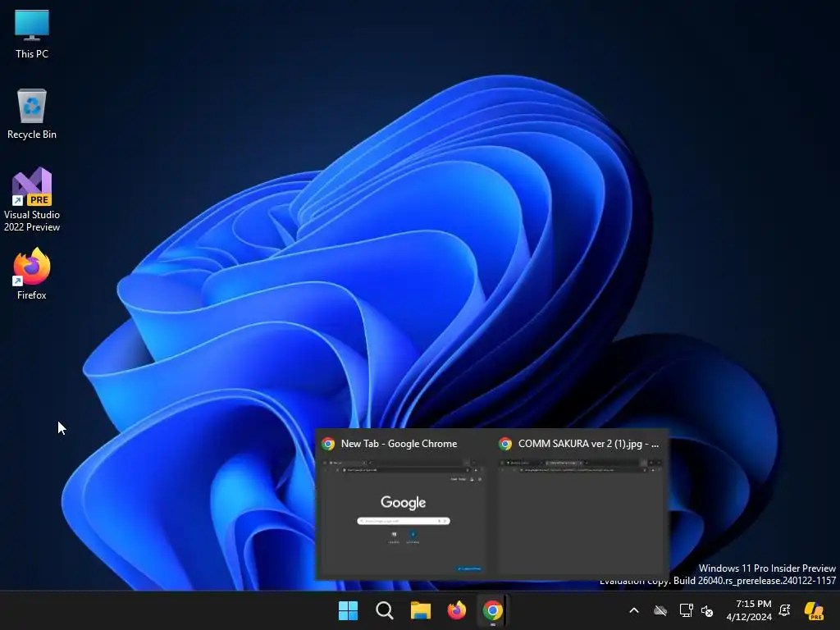
Task: Show hidden system tray icons
Action: (634, 610)
